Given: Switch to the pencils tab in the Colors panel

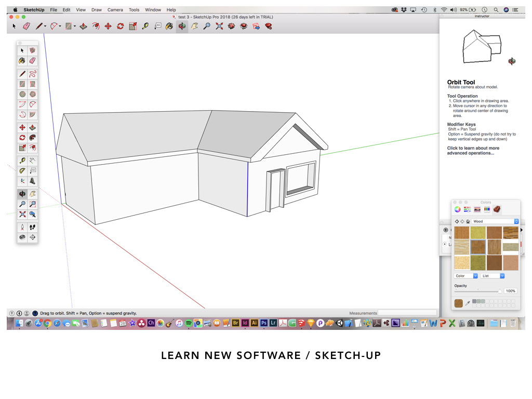Looking at the screenshot, I should 487,209.
